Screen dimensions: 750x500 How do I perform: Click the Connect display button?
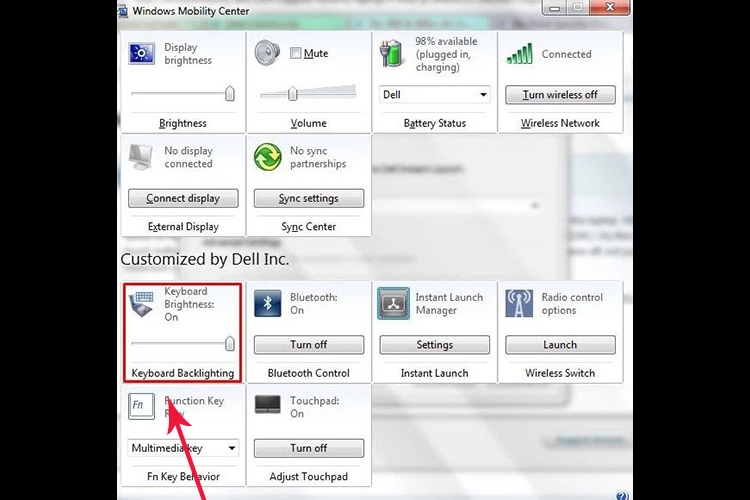(183, 198)
